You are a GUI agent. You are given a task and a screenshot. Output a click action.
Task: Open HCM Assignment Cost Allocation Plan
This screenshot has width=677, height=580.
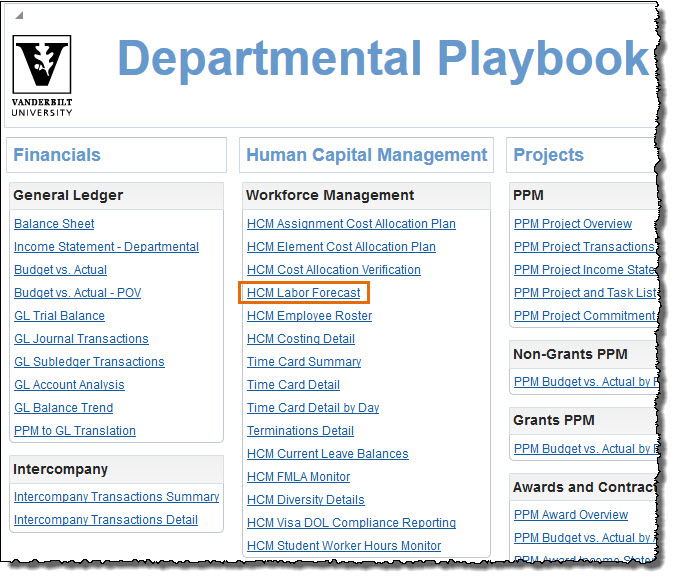[x=351, y=224]
